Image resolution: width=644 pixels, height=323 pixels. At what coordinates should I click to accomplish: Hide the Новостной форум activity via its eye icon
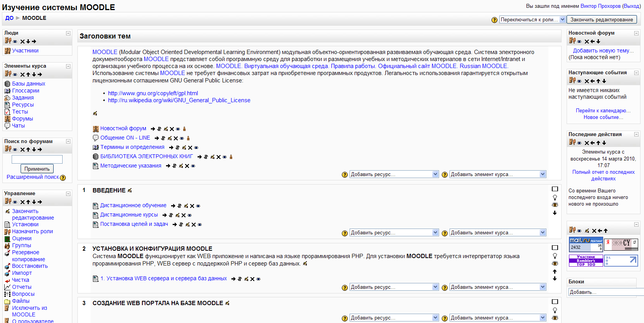tap(178, 129)
